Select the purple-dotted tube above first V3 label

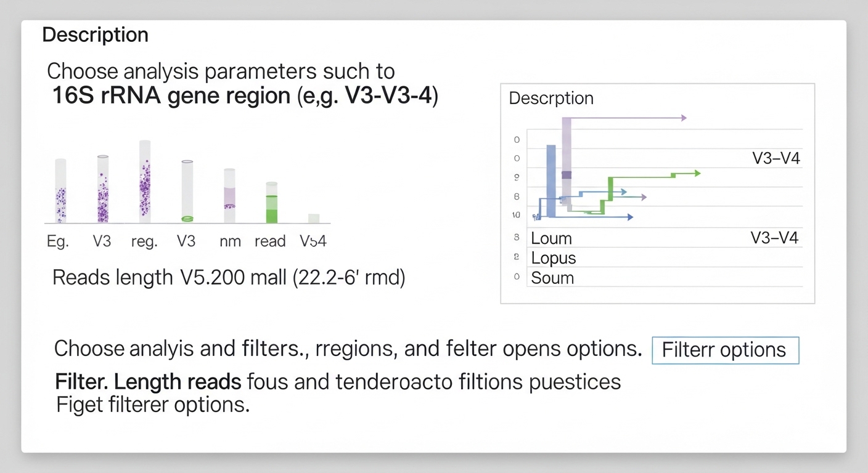point(103,188)
